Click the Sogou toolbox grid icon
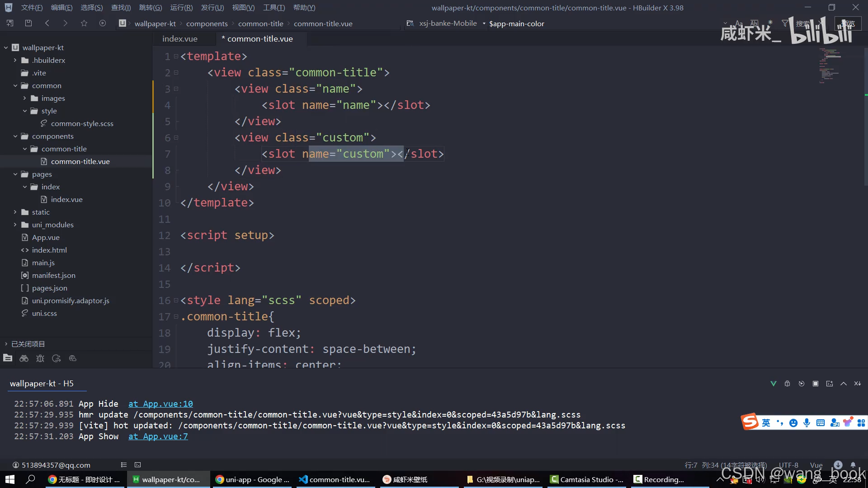868x488 pixels. (x=861, y=423)
